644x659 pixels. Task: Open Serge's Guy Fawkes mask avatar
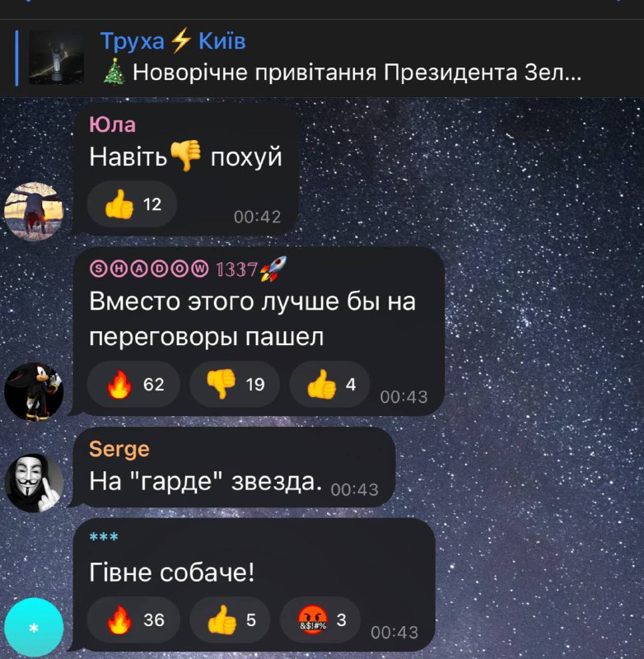click(34, 483)
